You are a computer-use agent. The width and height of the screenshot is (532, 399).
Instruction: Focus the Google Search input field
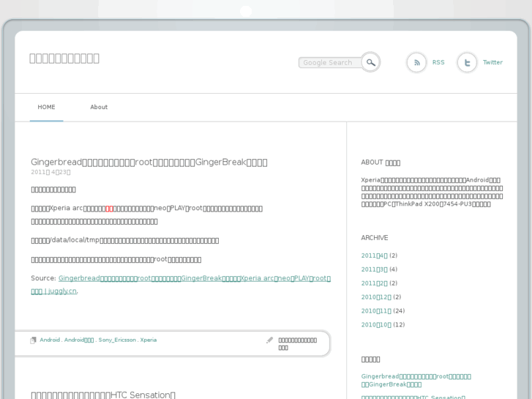[329, 63]
